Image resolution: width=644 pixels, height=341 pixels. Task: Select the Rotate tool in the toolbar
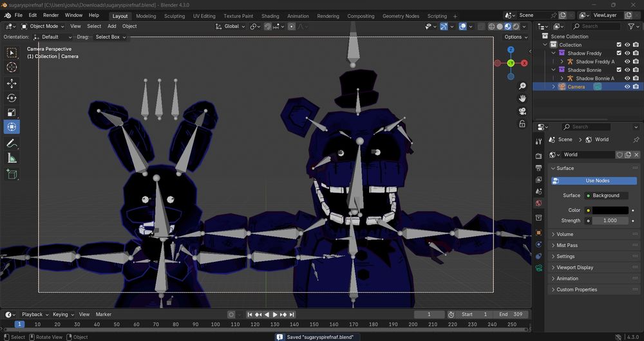coord(12,98)
